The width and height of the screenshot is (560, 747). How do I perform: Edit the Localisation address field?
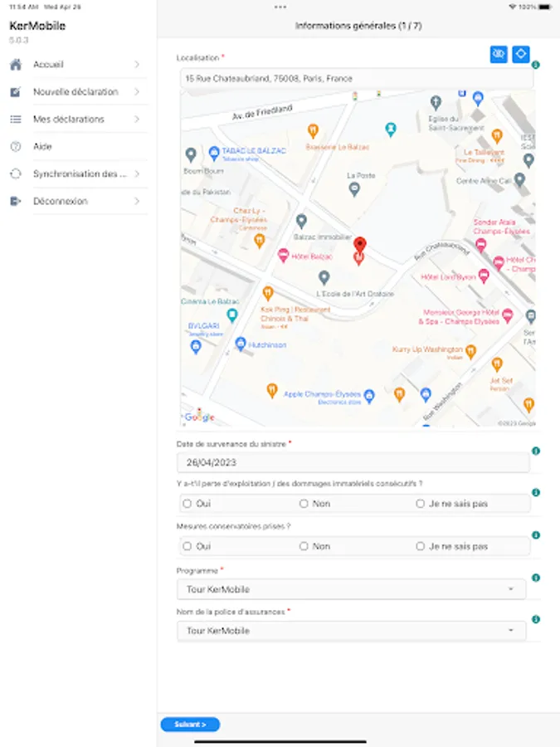coord(357,79)
